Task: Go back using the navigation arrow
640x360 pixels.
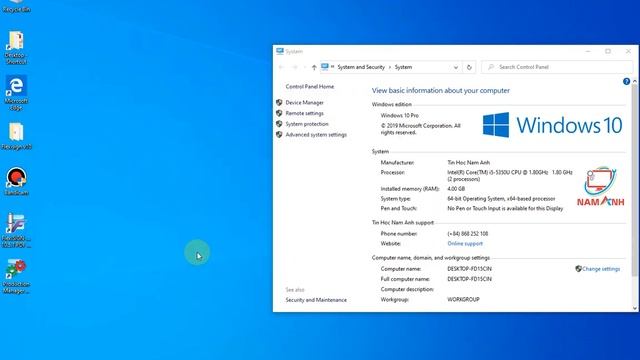Action: click(281, 67)
